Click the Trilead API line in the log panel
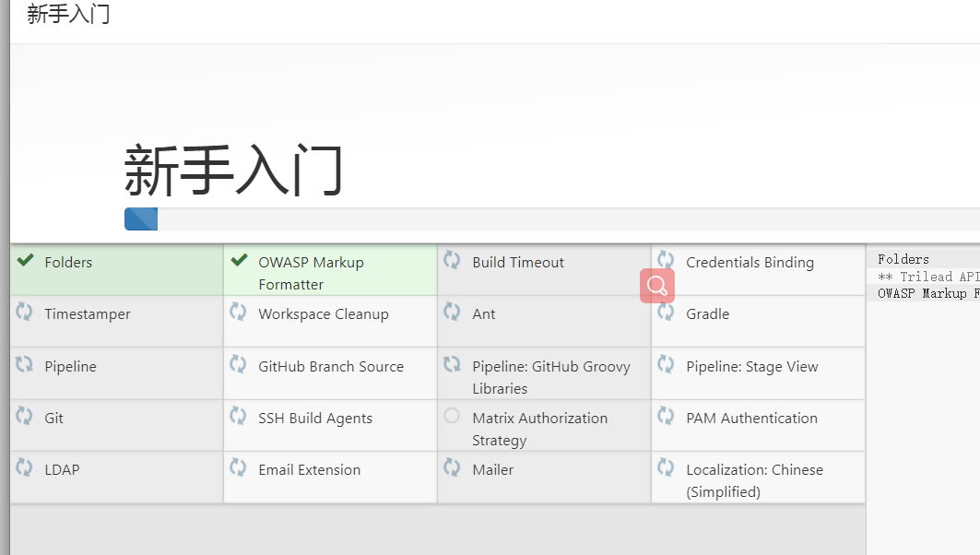The image size is (980, 555). (x=931, y=276)
